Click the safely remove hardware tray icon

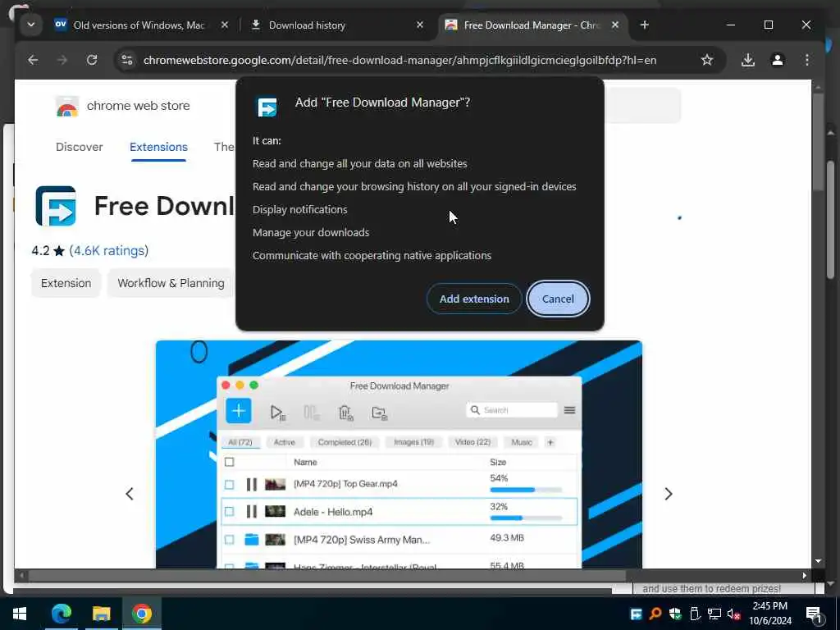point(694,614)
